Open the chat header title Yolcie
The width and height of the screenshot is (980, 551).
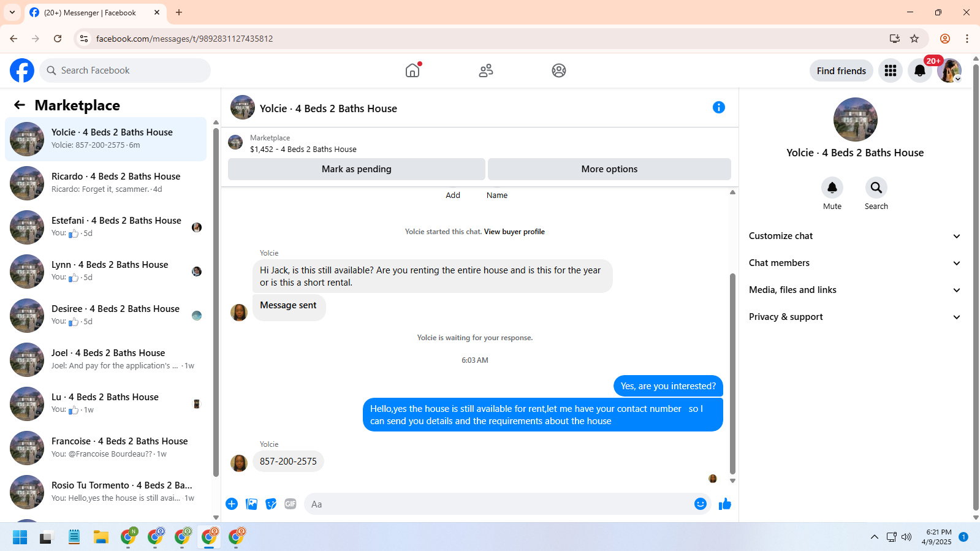click(x=329, y=108)
